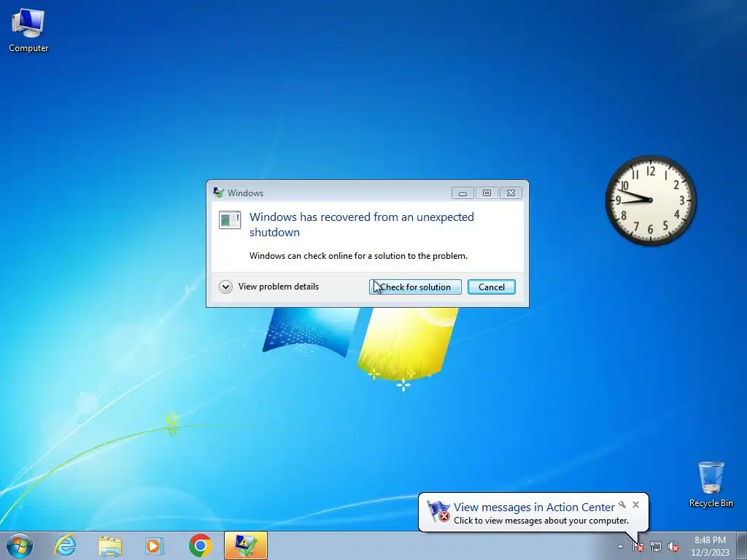Open balloon notification settings wrench

(x=622, y=505)
